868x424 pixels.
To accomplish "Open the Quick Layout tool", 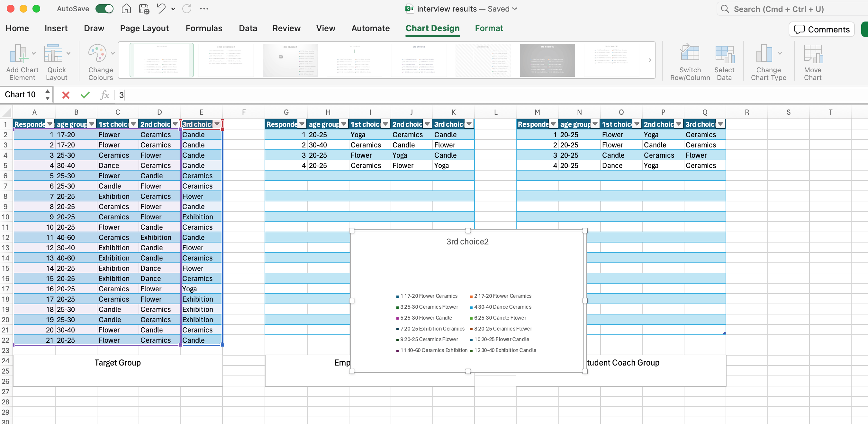I will click(53, 54).
